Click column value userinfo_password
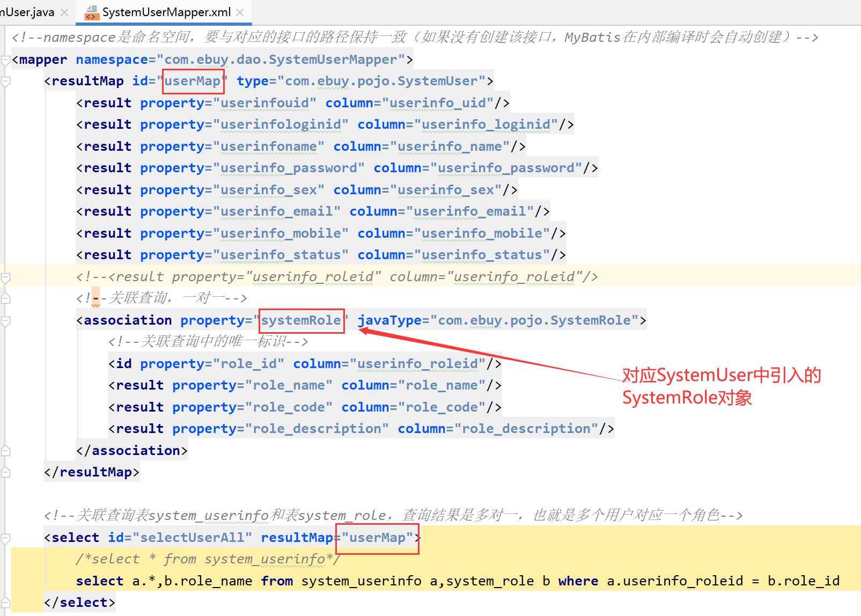 coord(506,168)
